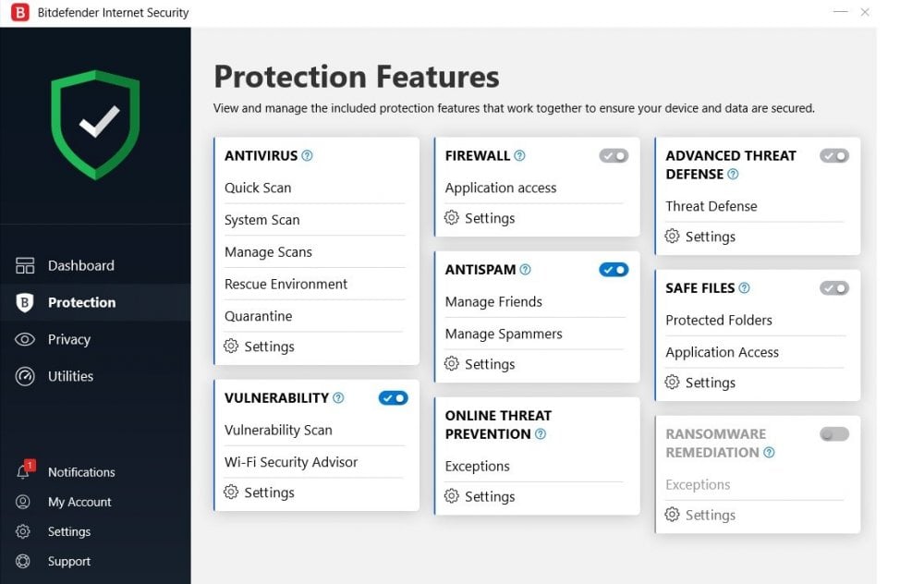The width and height of the screenshot is (924, 584).
Task: Start a Quick Scan
Action: coord(258,188)
